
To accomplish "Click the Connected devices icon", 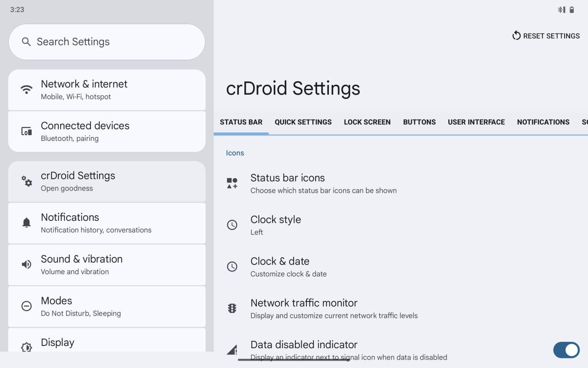I will coord(27,132).
